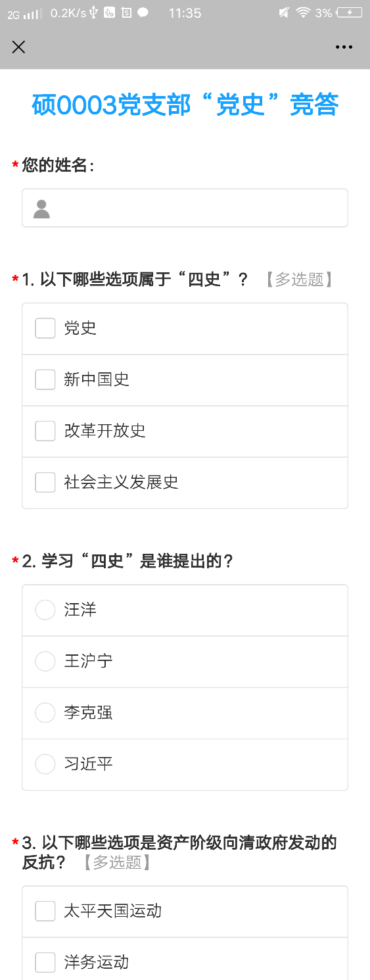Screen dimensions: 370x980
Task: Tap the WiFi status icon
Action: [x=303, y=12]
